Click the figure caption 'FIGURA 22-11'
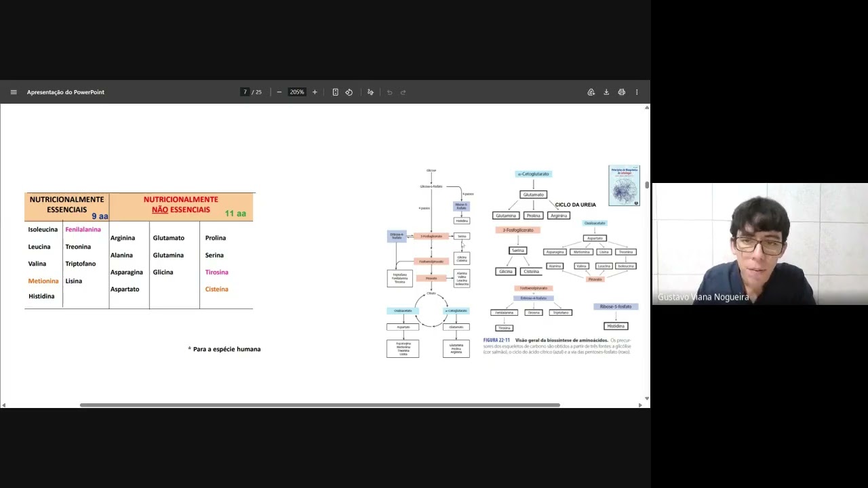Screen dimensions: 868x488 point(496,340)
